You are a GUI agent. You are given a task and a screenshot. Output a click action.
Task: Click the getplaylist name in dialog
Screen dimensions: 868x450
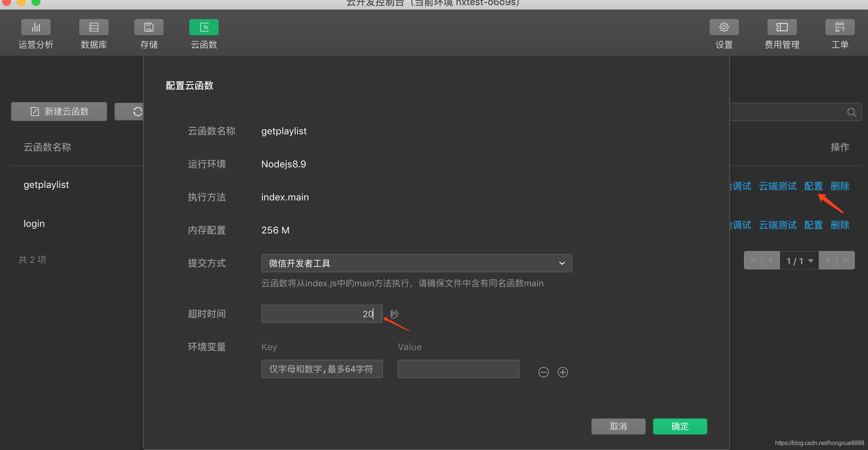[x=284, y=131]
